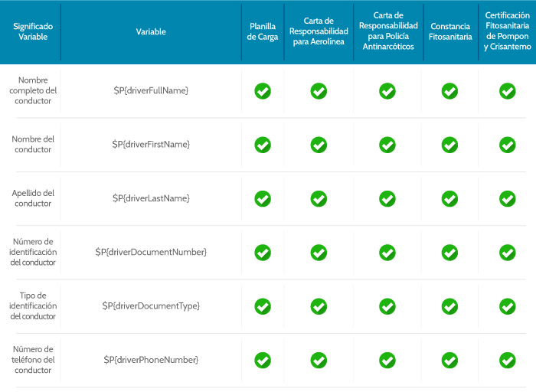Click the 'Planilla de Carga' column header
The width and height of the screenshot is (536, 392).
point(263,31)
